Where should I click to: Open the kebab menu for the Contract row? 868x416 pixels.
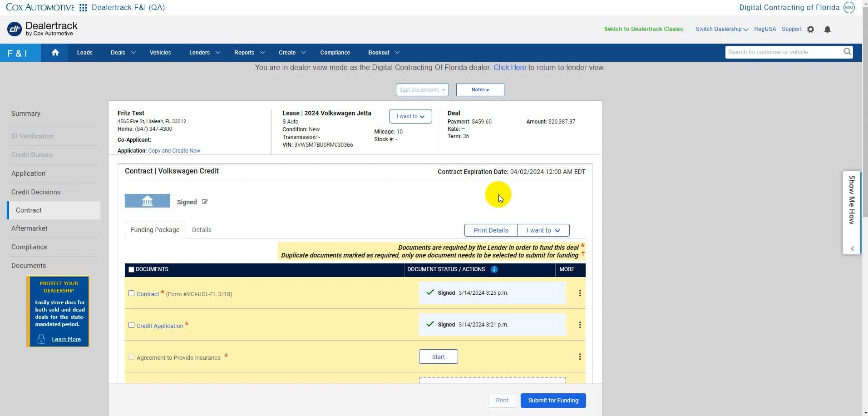580,293
